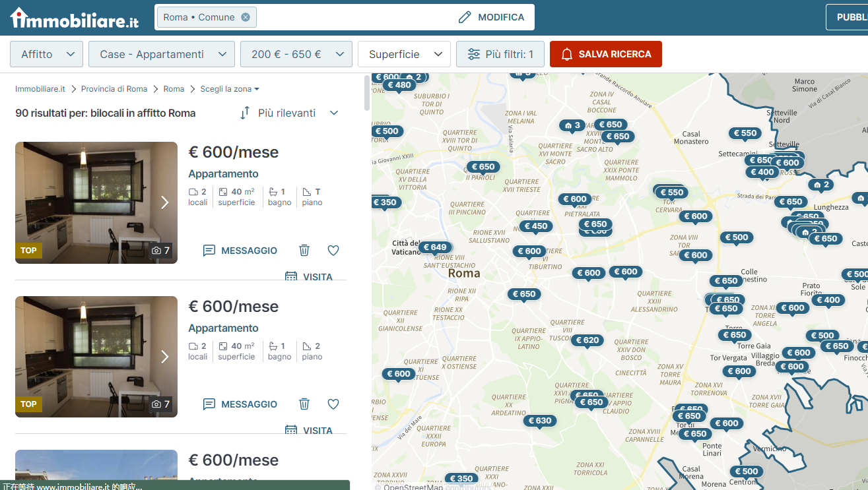Open the cluster marker showing 2 near Lunghezza

click(820, 185)
